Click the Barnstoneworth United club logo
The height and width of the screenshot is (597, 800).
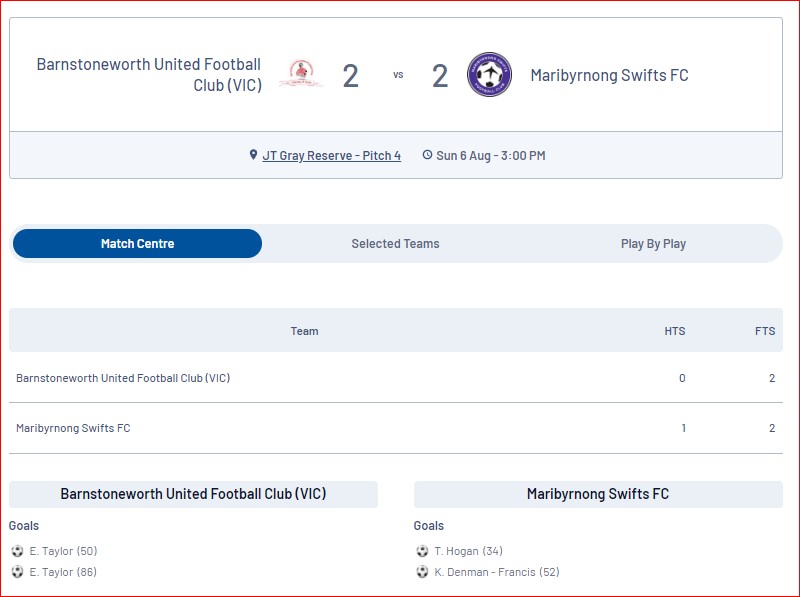point(301,74)
